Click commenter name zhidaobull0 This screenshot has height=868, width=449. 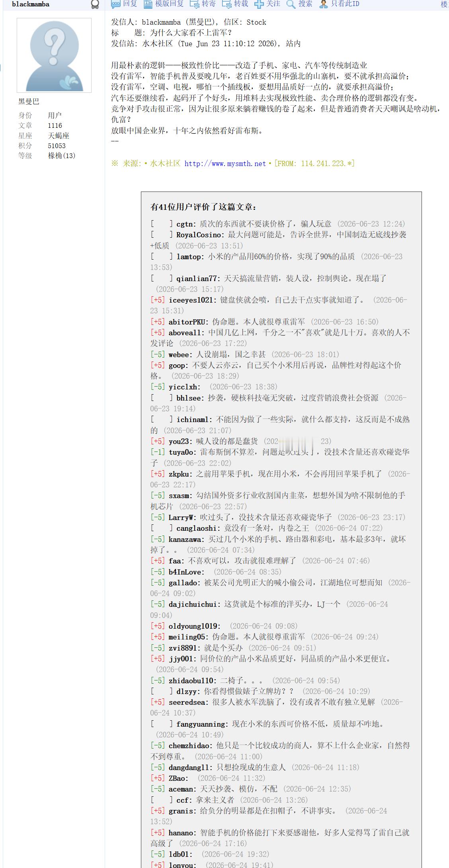click(191, 681)
